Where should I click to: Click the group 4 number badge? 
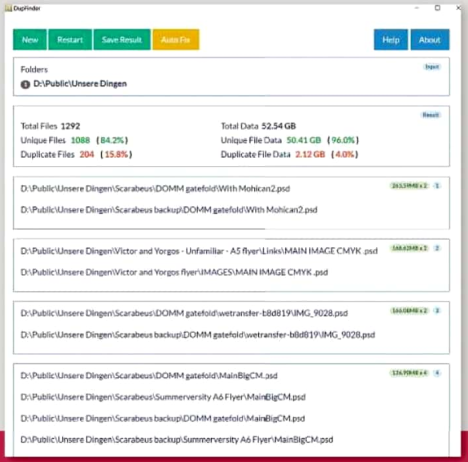coord(437,373)
